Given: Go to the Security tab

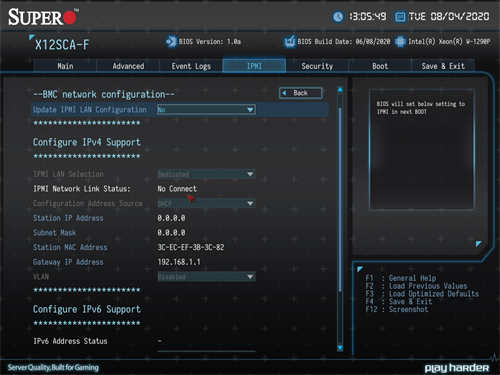Looking at the screenshot, I should [x=317, y=66].
